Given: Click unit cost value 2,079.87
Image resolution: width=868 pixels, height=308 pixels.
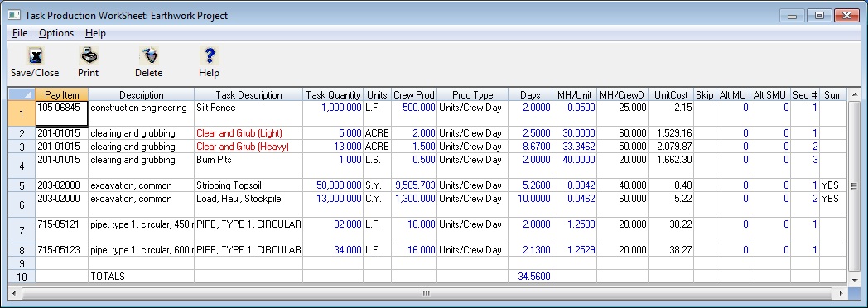Looking at the screenshot, I should (670, 147).
